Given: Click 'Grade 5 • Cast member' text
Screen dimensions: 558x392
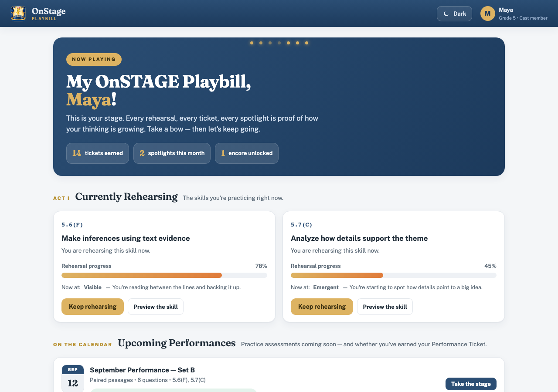Looking at the screenshot, I should pyautogui.click(x=523, y=18).
